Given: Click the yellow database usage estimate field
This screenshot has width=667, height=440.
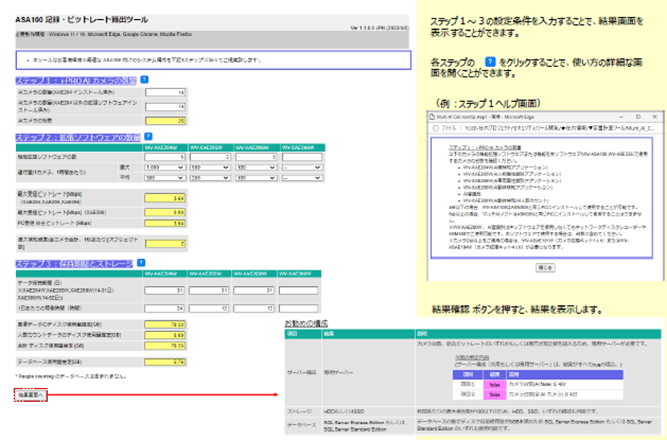Looking at the screenshot, I should click(165, 362).
